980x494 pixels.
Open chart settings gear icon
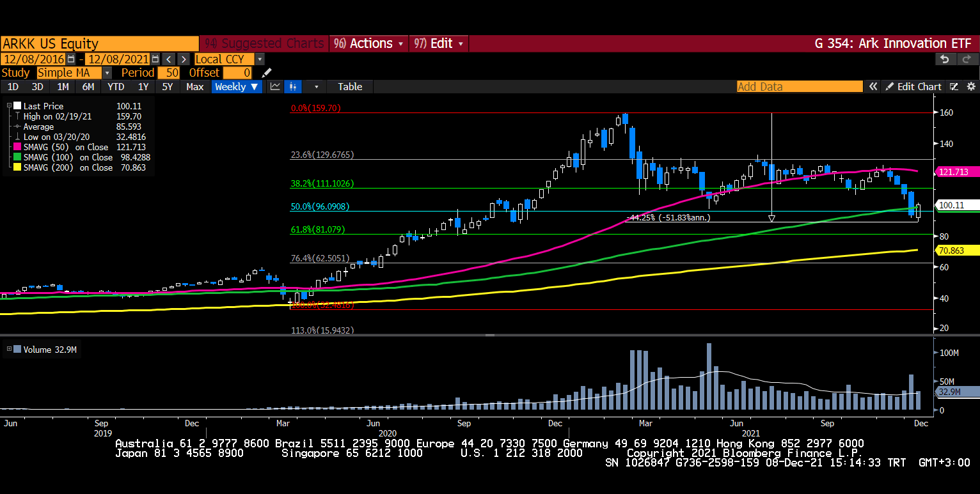[x=970, y=87]
